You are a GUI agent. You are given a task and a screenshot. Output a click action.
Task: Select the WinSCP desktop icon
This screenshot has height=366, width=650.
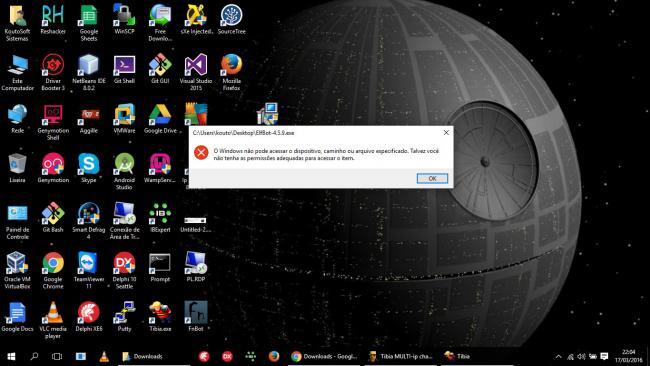[124, 19]
